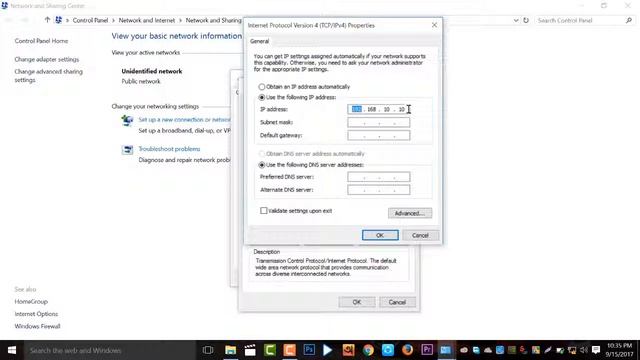
Task: Click the Control Panel breadcrumb
Action: (x=90, y=20)
